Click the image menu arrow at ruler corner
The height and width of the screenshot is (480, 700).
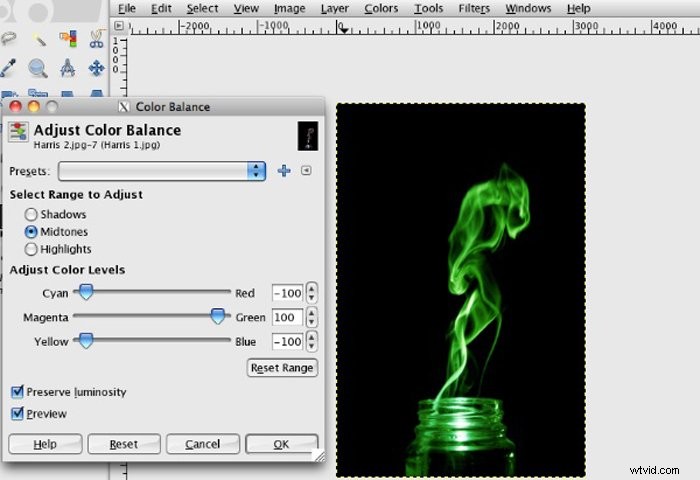click(119, 26)
